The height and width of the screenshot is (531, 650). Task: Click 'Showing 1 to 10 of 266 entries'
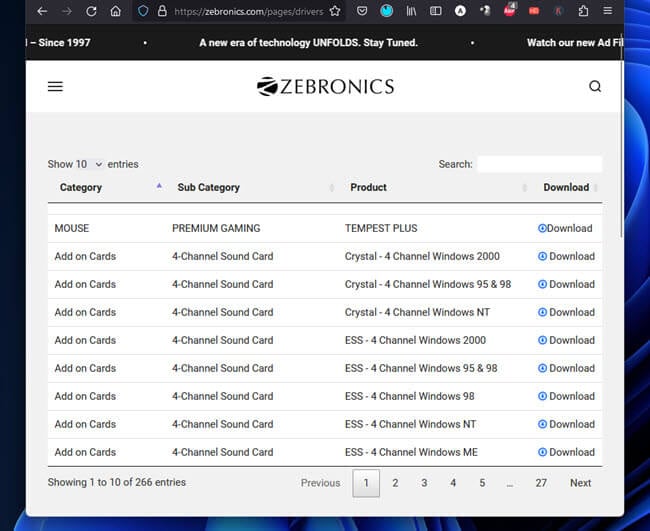coord(116,482)
